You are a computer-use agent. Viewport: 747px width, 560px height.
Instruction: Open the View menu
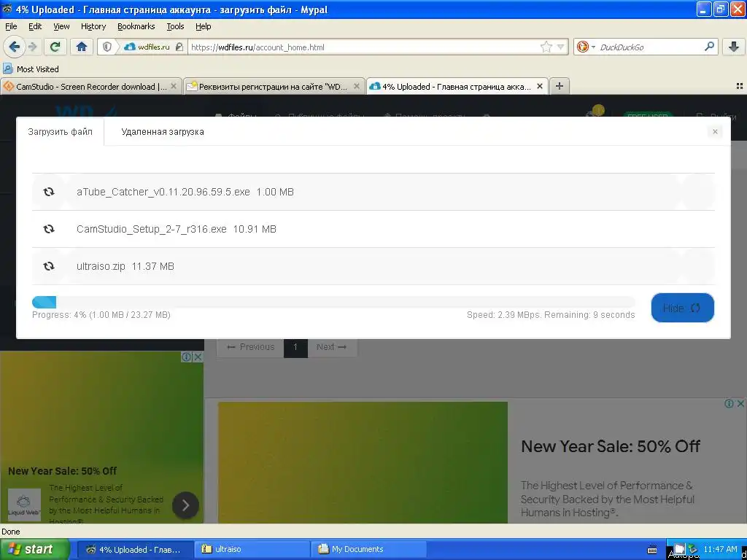coord(61,26)
